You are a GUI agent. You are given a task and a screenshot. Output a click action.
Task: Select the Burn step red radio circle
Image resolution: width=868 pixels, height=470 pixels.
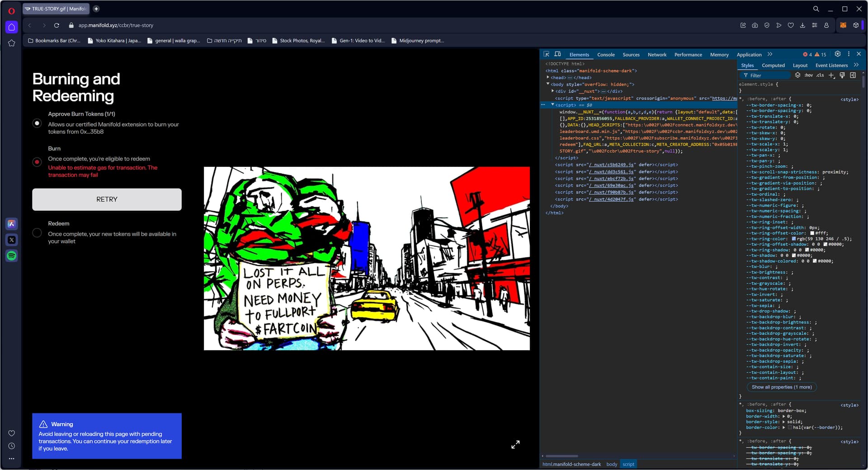click(x=37, y=161)
